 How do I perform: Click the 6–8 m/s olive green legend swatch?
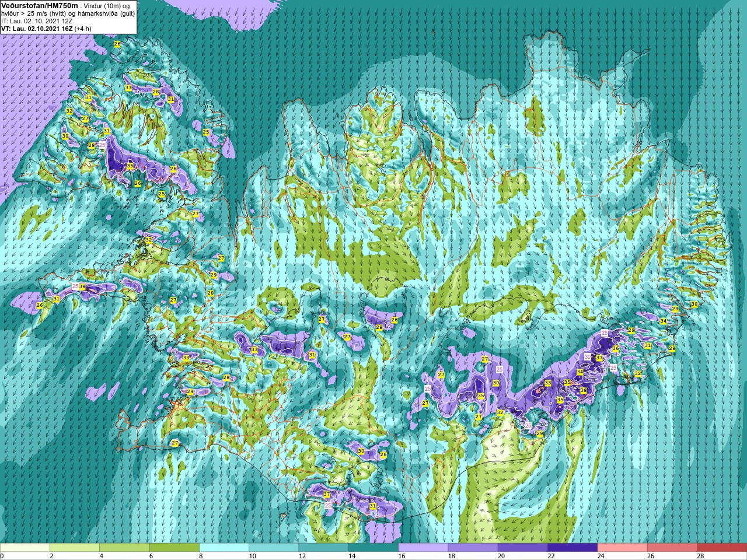click(174, 547)
